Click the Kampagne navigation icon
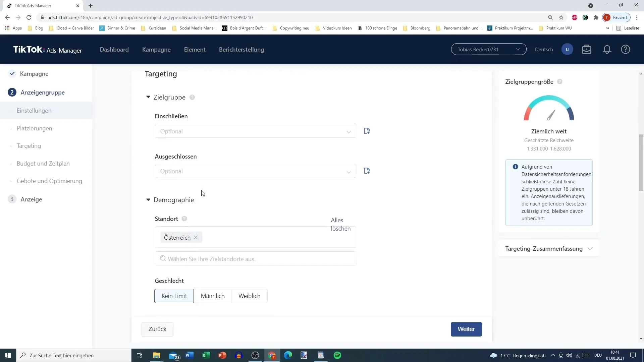Screen dimensions: 644x362 click(x=11, y=73)
